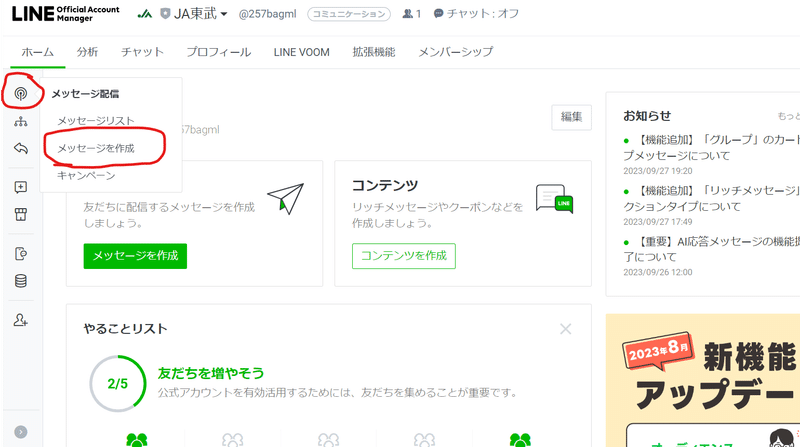Screen dimensions: 800x447
Task: Click the third gray friends step icon
Action: point(329,440)
